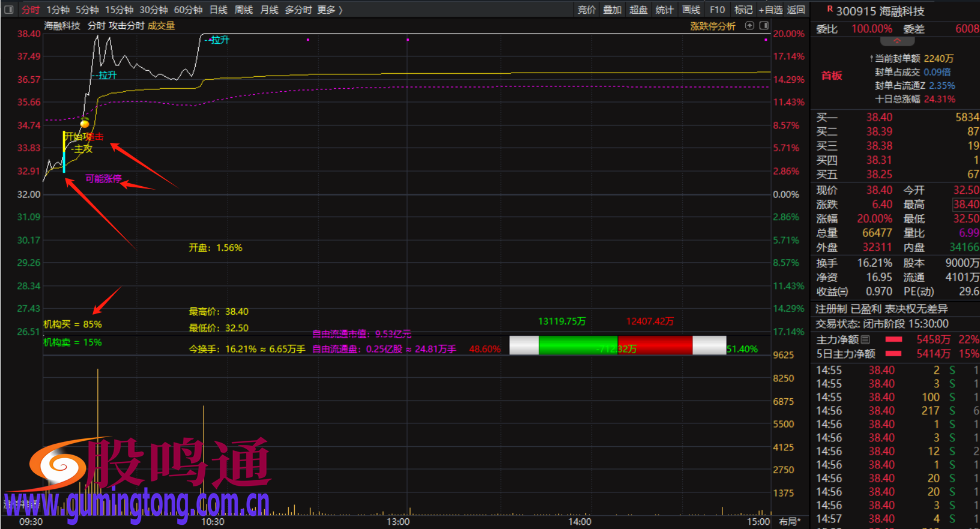
Task: Click the list icon next to 主力净额
Action: pyautogui.click(x=865, y=340)
